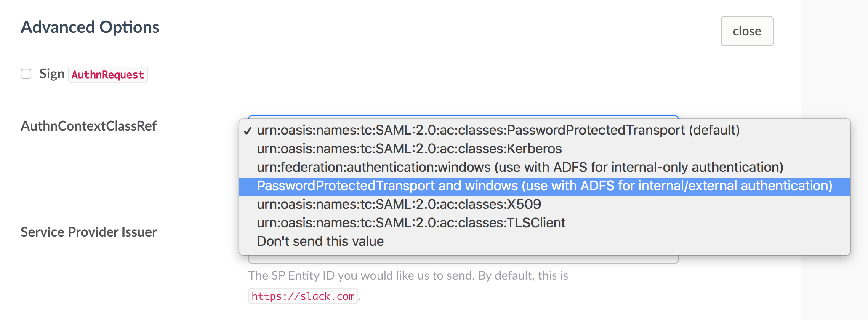Viewport: 868px width, 320px height.
Task: Choose the TLSClient class option
Action: 411,223
